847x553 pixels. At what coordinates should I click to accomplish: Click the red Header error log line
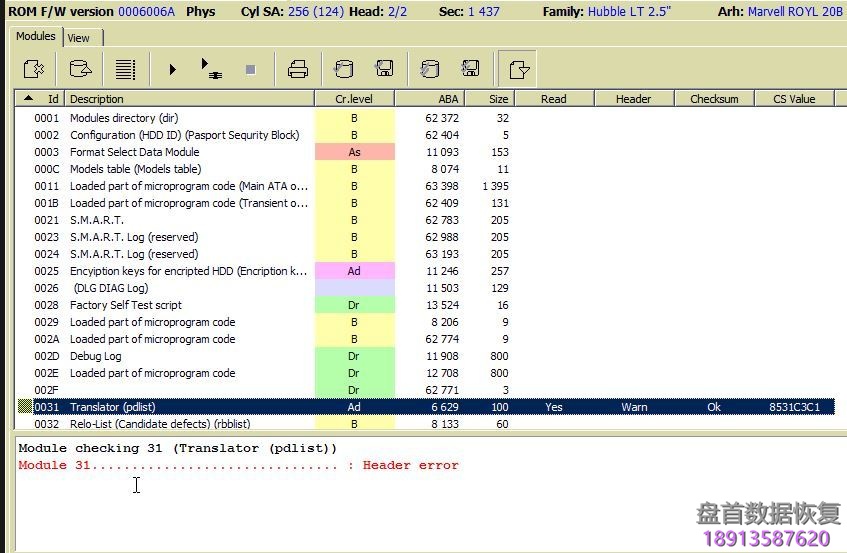click(x=238, y=465)
